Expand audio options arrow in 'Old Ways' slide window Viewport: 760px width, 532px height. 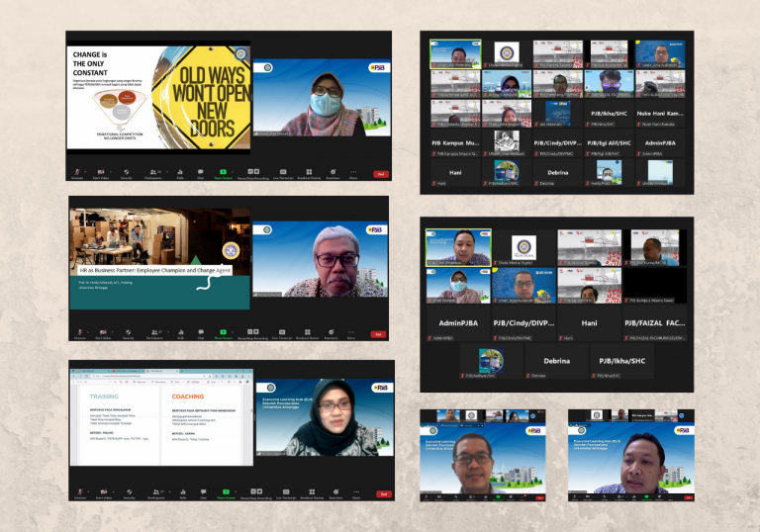pyautogui.click(x=85, y=171)
